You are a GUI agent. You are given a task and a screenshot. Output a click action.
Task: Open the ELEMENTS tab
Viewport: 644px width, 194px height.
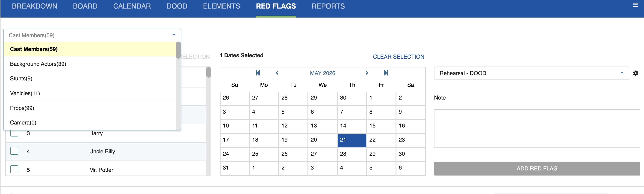tap(221, 6)
